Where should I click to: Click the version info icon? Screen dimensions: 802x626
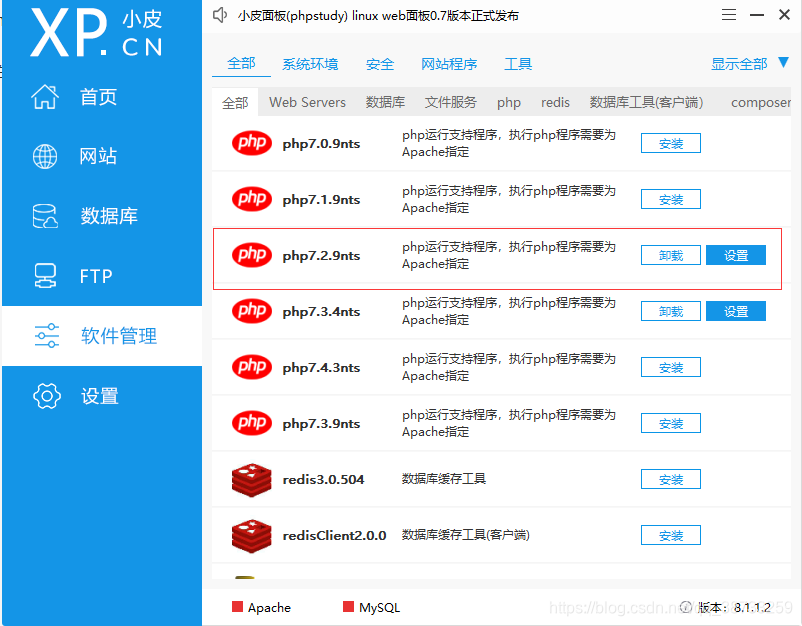click(x=686, y=607)
